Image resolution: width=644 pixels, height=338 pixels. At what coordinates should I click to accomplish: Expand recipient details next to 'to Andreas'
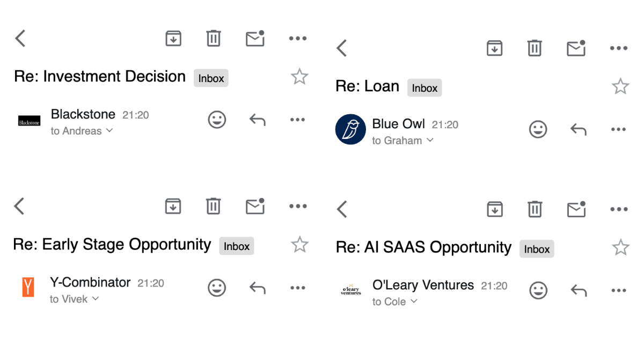coord(109,130)
